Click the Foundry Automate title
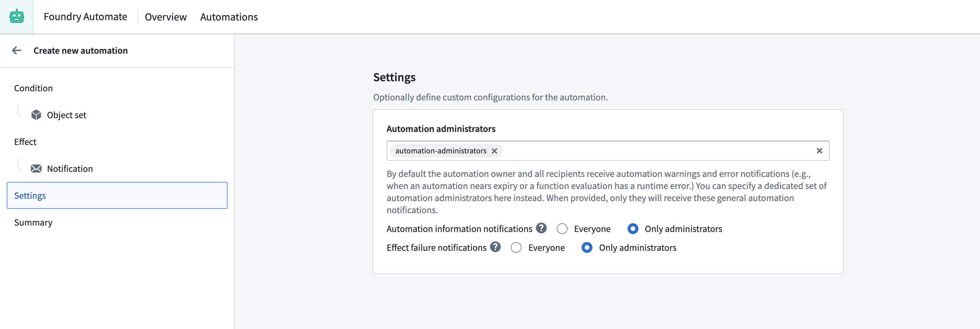Image resolution: width=980 pixels, height=329 pixels. (x=85, y=17)
